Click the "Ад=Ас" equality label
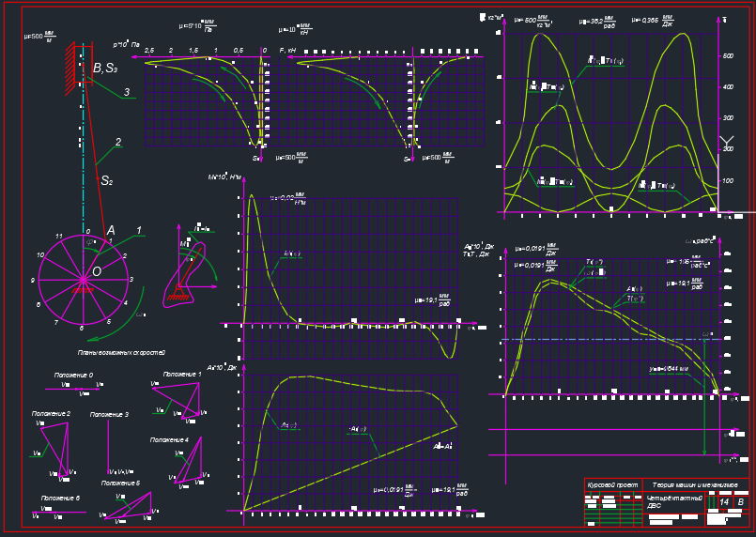 point(442,446)
